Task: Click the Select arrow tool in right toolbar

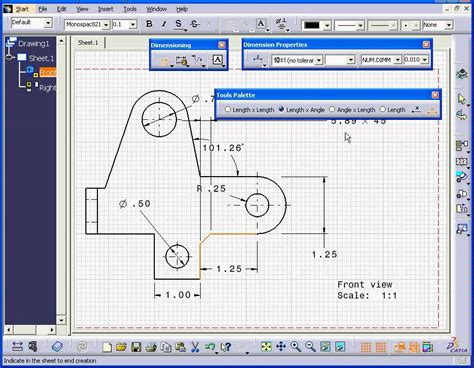Action: click(x=462, y=99)
